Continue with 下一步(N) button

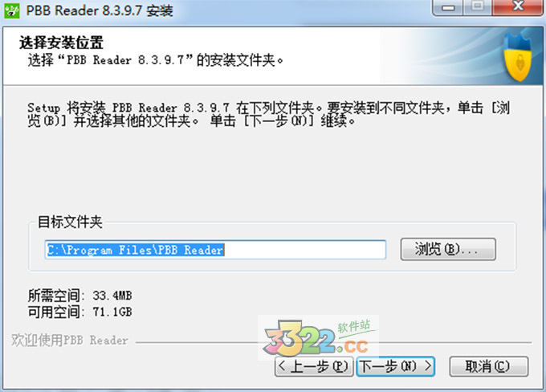(396, 366)
